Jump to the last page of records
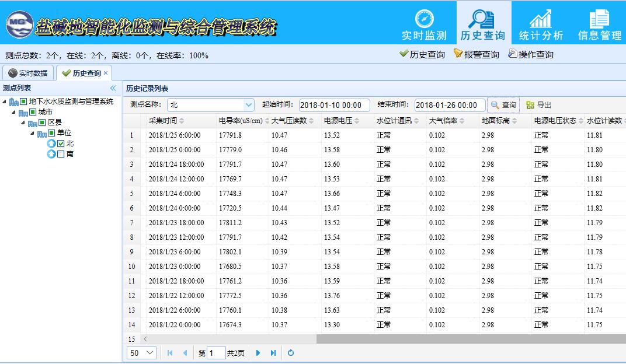 pos(273,353)
